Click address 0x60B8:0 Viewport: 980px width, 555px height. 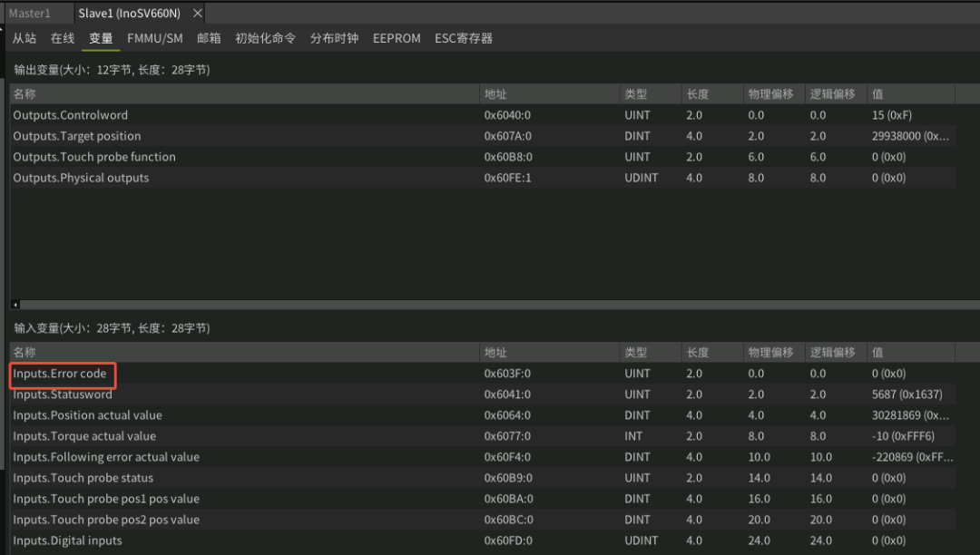pos(508,157)
